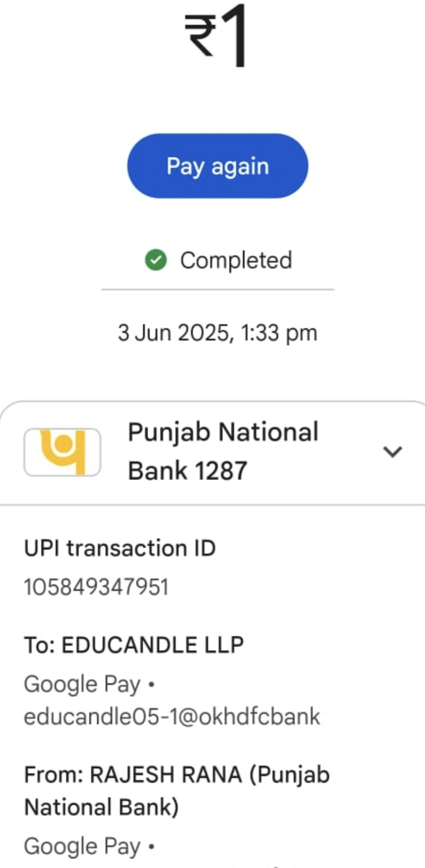Click the UPI transaction ID label
Screen dimensions: 425x868
pos(120,548)
